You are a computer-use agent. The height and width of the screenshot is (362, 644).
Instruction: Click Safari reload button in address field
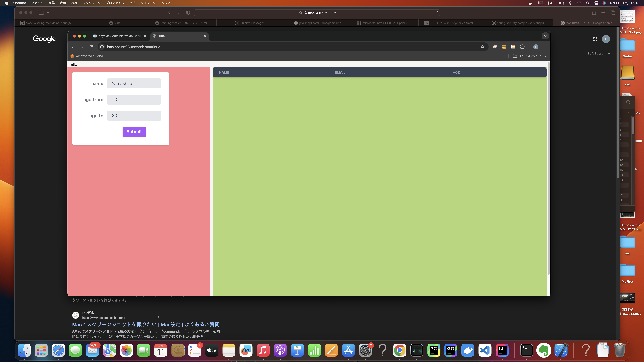tap(437, 13)
